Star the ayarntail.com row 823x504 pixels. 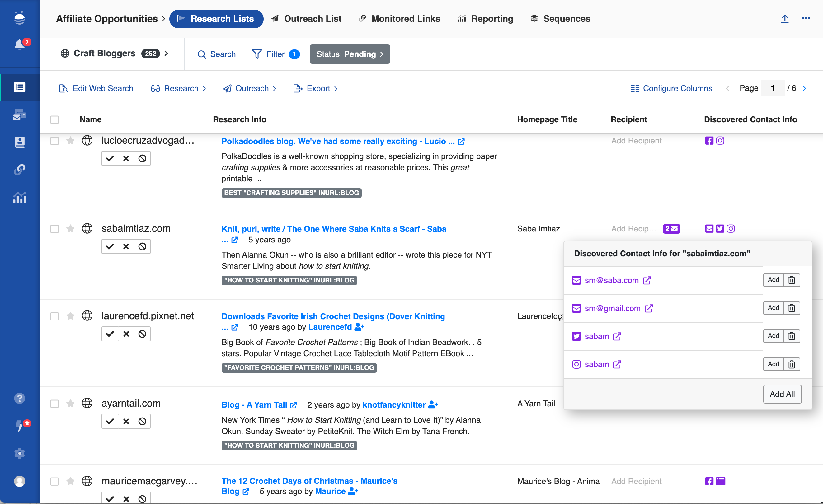[x=70, y=403]
